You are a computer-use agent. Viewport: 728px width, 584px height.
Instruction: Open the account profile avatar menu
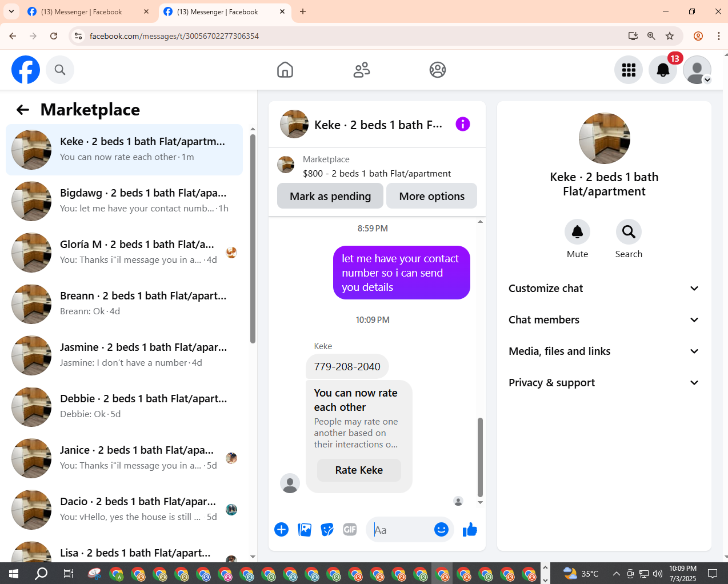(x=697, y=70)
